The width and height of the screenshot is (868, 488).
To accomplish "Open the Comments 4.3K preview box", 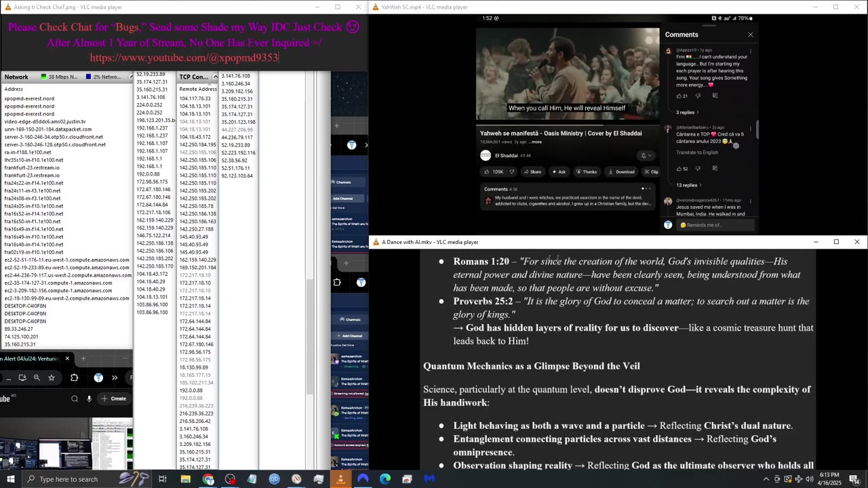I will coord(568,197).
